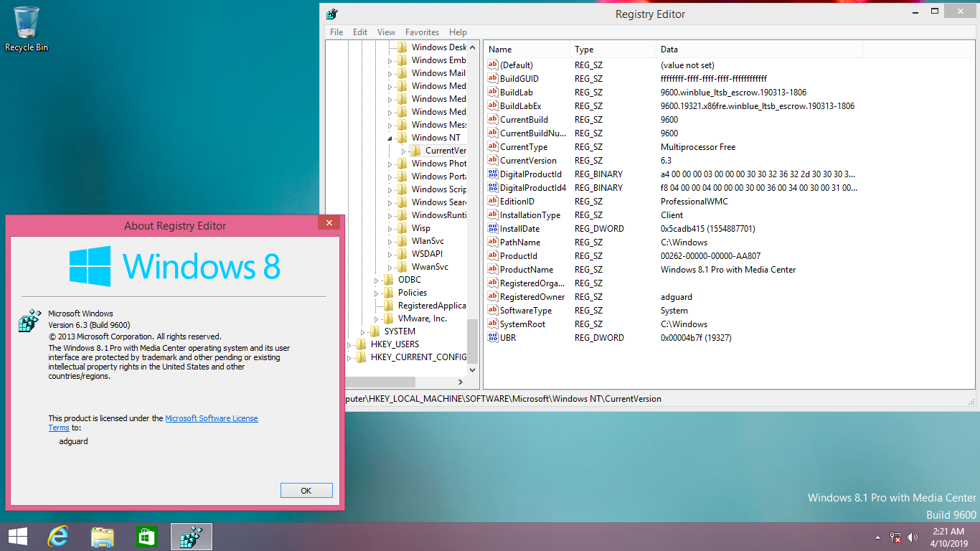Viewport: 980px width, 551px height.
Task: Show hidden tray icons arrow
Action: point(877,537)
